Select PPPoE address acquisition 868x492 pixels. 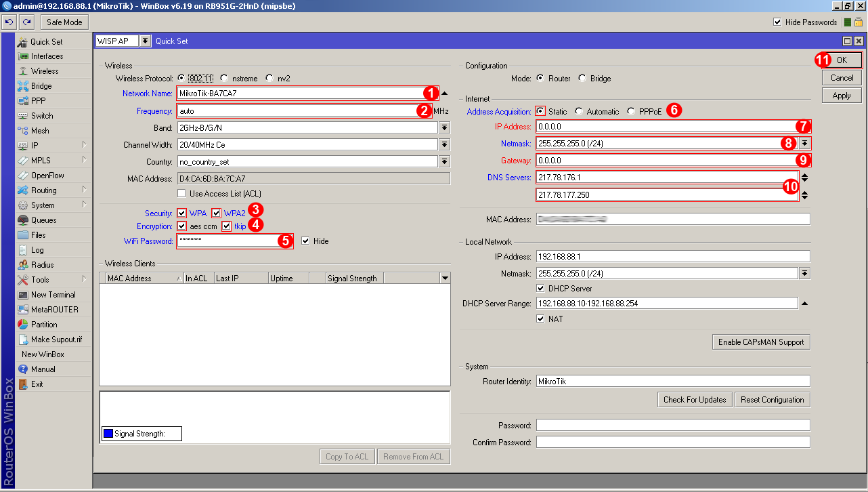coord(631,111)
